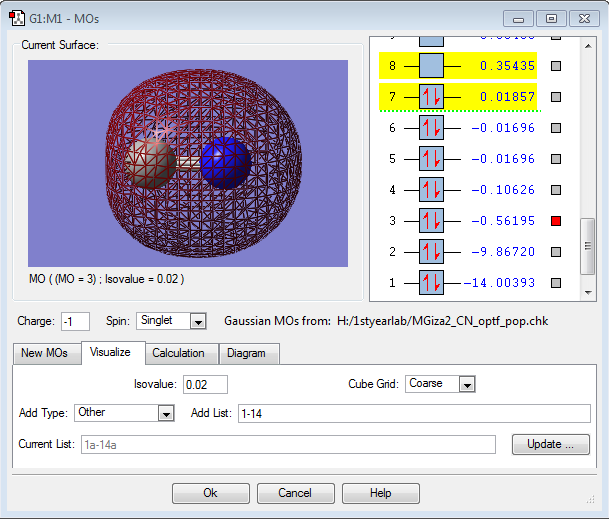Click energy value -0.10626
Screen dimensions: 609x519
click(x=503, y=190)
